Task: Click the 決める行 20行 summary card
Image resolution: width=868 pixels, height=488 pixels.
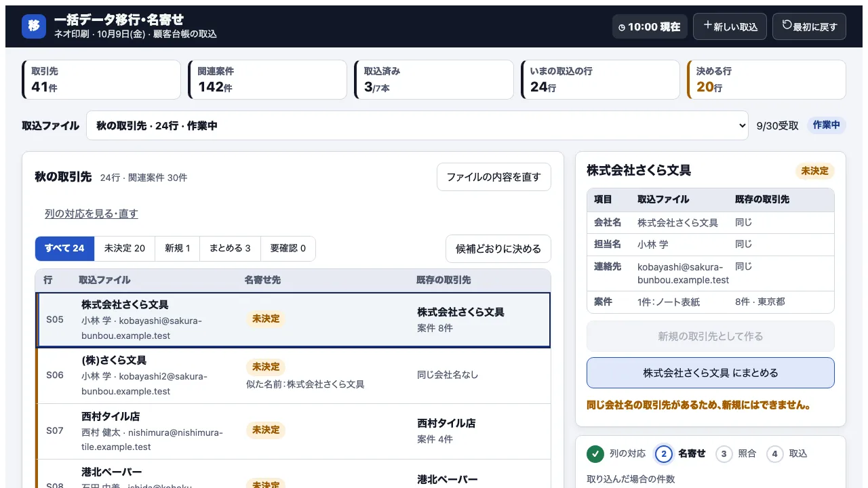Action: [766, 80]
